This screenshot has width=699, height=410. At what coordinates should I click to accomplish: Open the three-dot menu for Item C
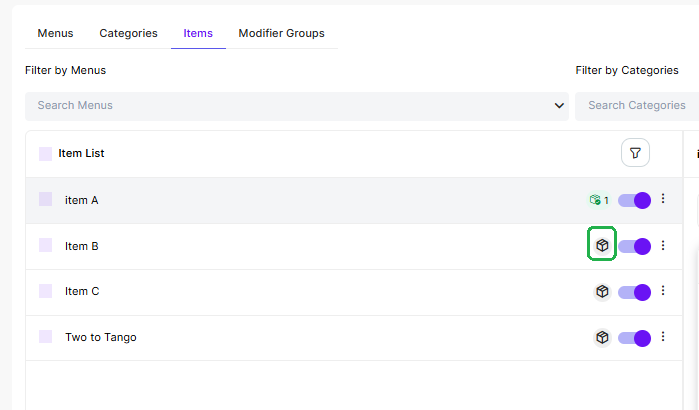(662, 291)
